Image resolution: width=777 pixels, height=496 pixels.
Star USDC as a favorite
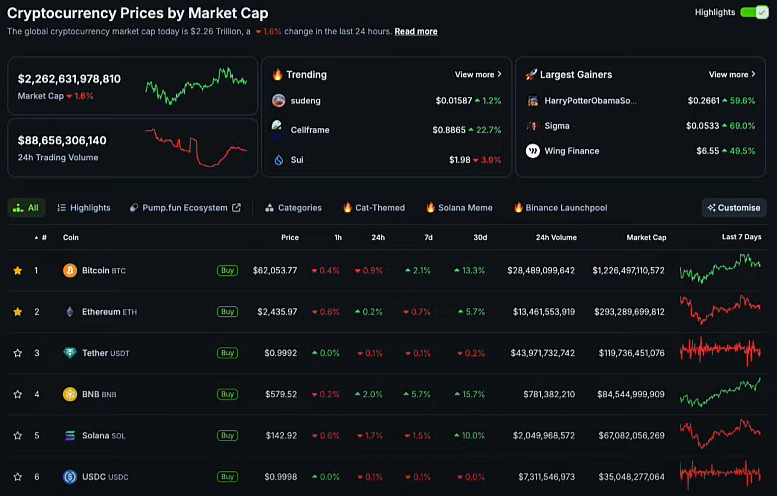18,477
